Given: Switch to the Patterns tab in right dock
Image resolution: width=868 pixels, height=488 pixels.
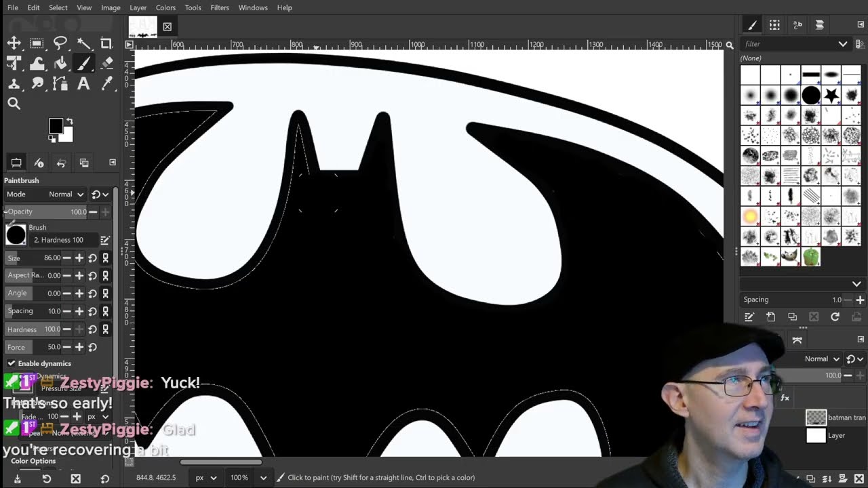Looking at the screenshot, I should [x=774, y=25].
